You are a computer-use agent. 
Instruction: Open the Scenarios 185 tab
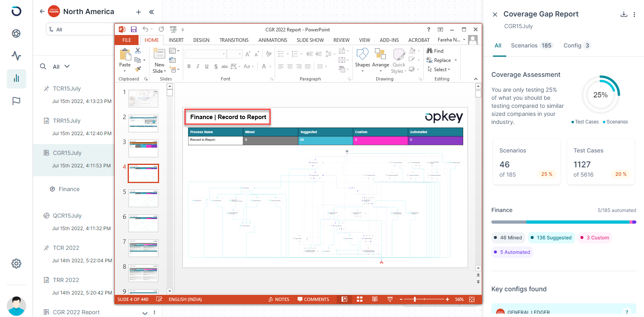point(532,45)
